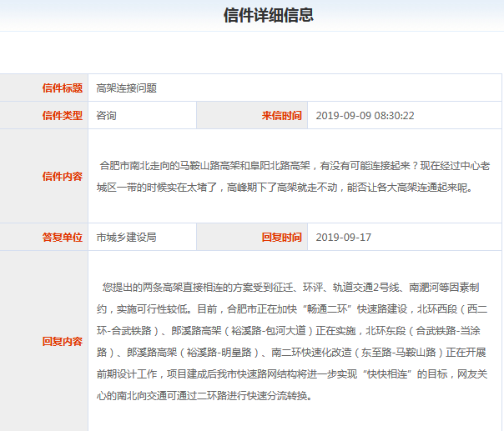This screenshot has width=504, height=431.
Task: Select the letter type value 咨询
Action: pyautogui.click(x=107, y=115)
